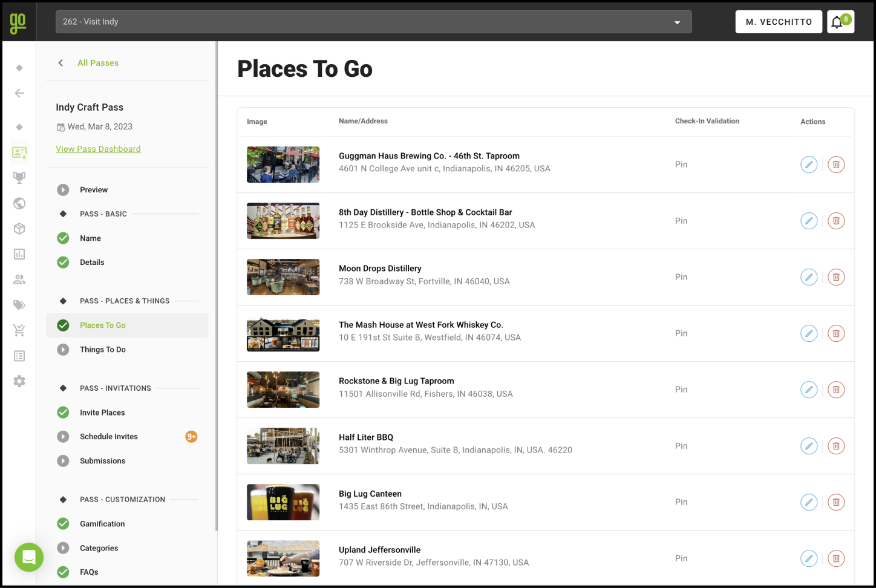Delete Half Liter BBQ place
876x588 pixels.
[836, 446]
